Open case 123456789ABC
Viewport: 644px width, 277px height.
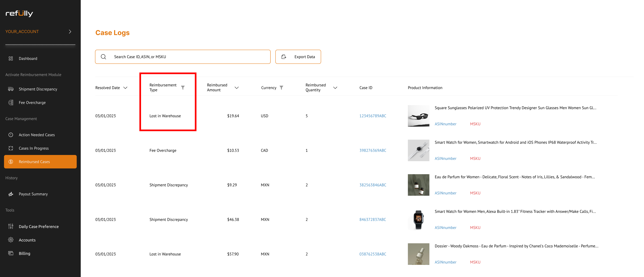[373, 116]
